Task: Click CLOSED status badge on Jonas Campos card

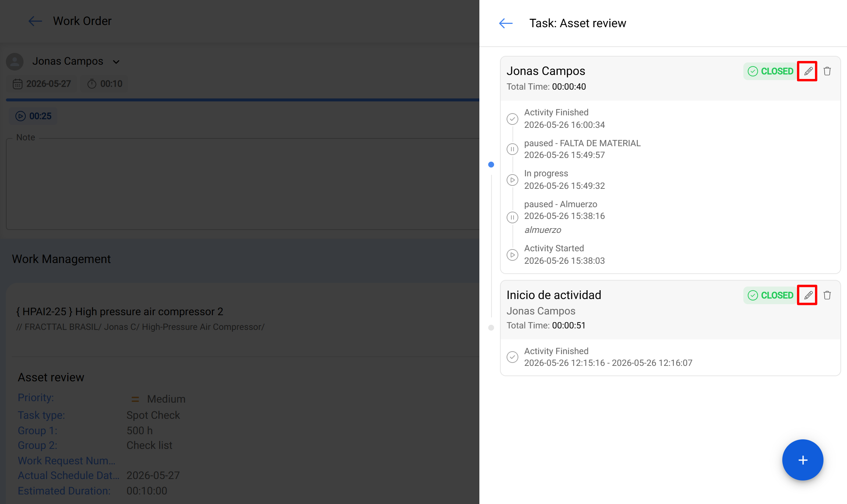Action: (770, 71)
